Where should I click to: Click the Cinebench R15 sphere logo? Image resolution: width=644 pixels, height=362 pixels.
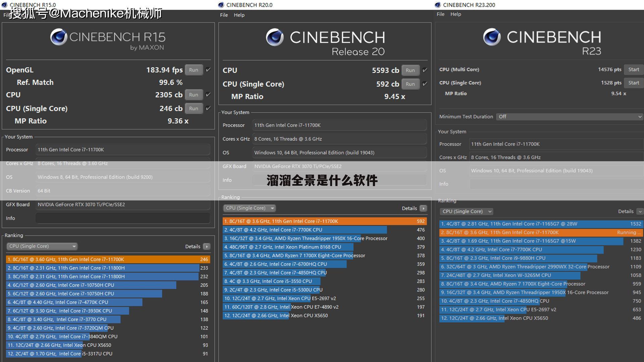pos(59,37)
